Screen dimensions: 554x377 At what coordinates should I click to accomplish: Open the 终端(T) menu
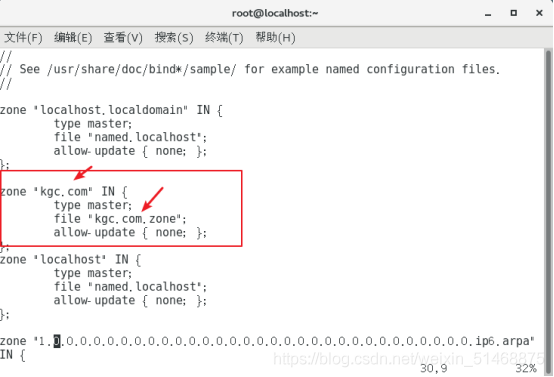pos(224,37)
